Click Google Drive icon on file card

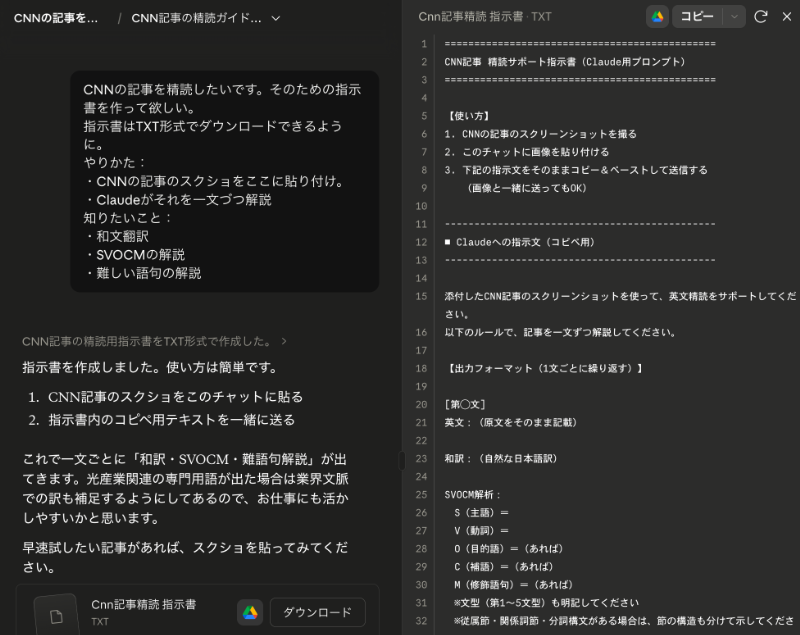point(250,612)
